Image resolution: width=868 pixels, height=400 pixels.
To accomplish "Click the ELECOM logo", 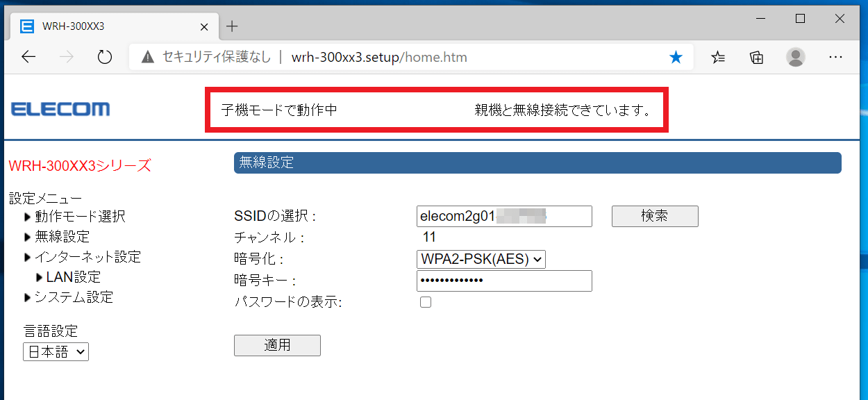I will [x=60, y=109].
